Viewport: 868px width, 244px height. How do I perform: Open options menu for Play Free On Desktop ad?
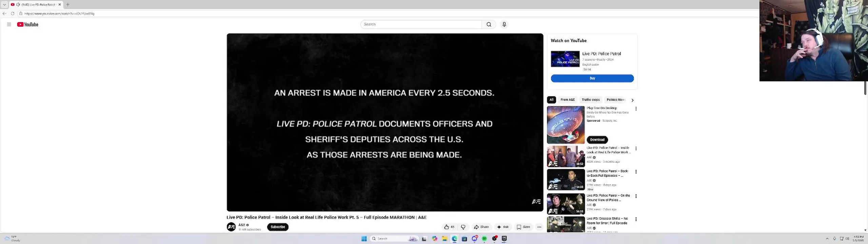[x=636, y=109]
